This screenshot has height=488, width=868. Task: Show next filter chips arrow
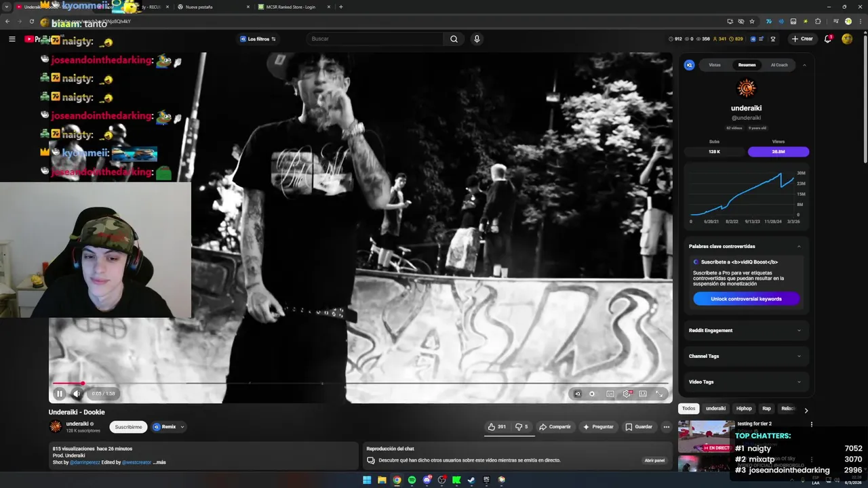pyautogui.click(x=806, y=410)
